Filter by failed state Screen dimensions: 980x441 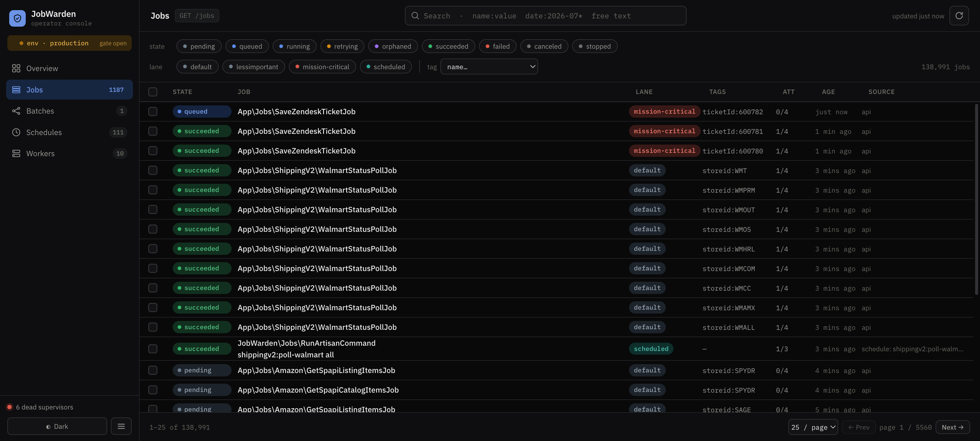498,46
